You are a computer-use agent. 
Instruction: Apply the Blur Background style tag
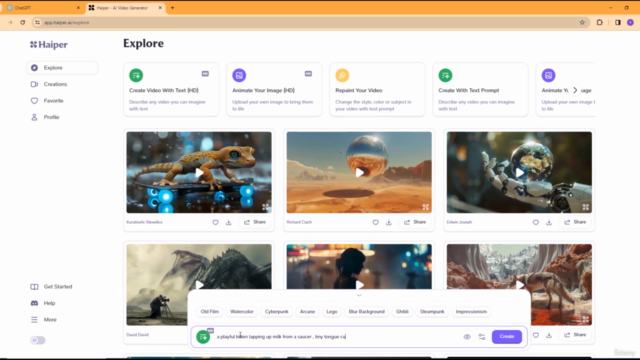367,311
